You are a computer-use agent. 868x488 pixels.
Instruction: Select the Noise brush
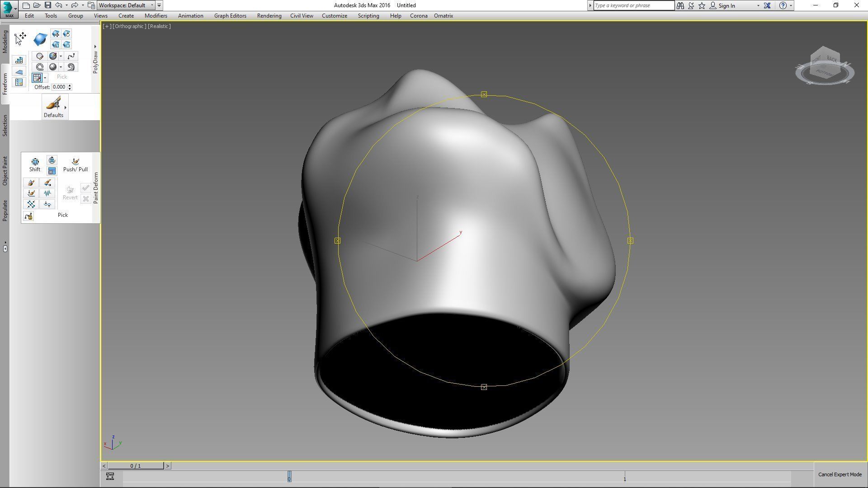tap(47, 193)
